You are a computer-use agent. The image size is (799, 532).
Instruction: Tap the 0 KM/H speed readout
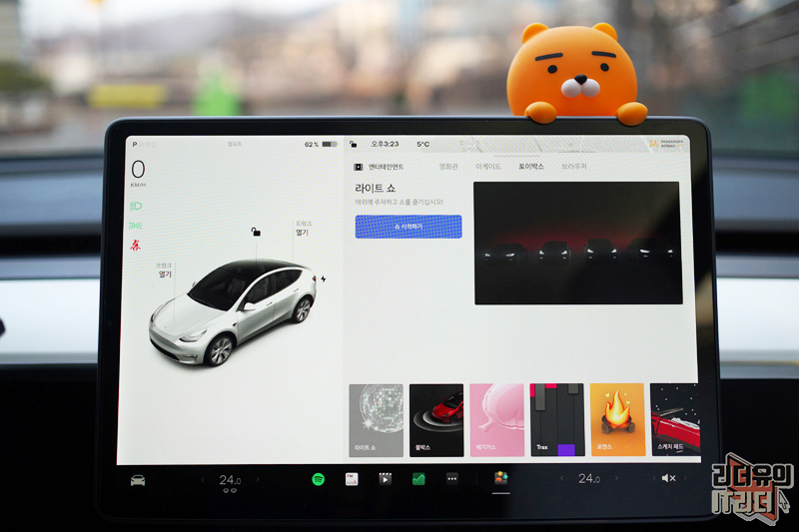[138, 173]
